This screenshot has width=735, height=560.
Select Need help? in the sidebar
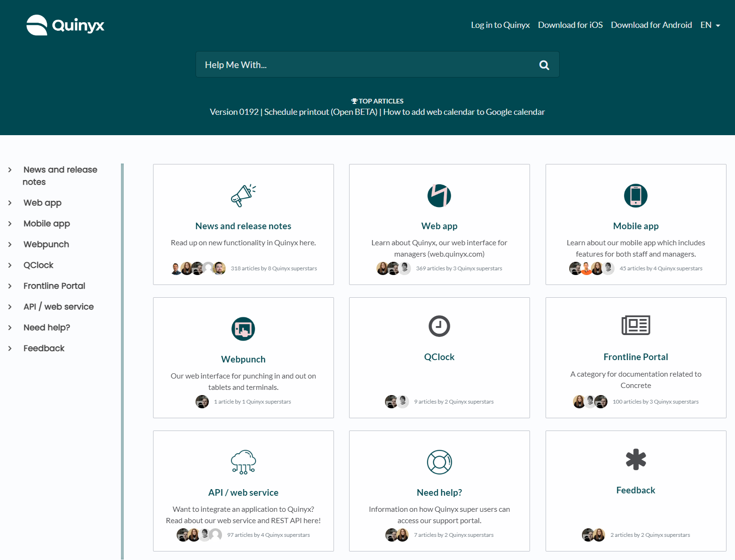coord(47,327)
